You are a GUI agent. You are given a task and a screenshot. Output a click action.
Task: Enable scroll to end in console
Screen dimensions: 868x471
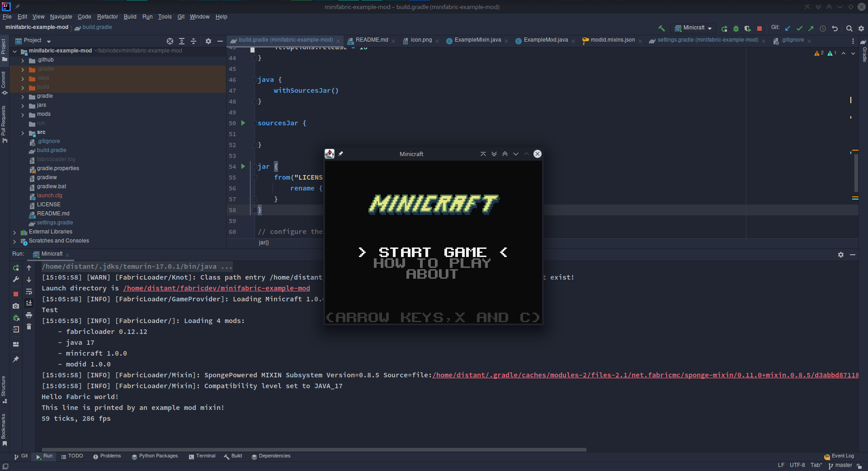[x=29, y=304]
